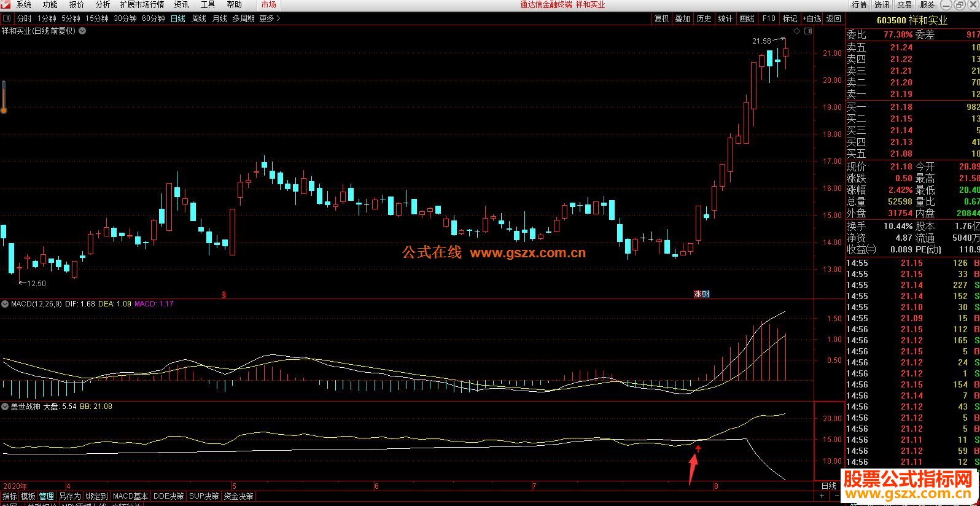Viewport: 980px width, 506px height.
Task: Expand the 更多 periods chevron
Action: pyautogui.click(x=278, y=18)
